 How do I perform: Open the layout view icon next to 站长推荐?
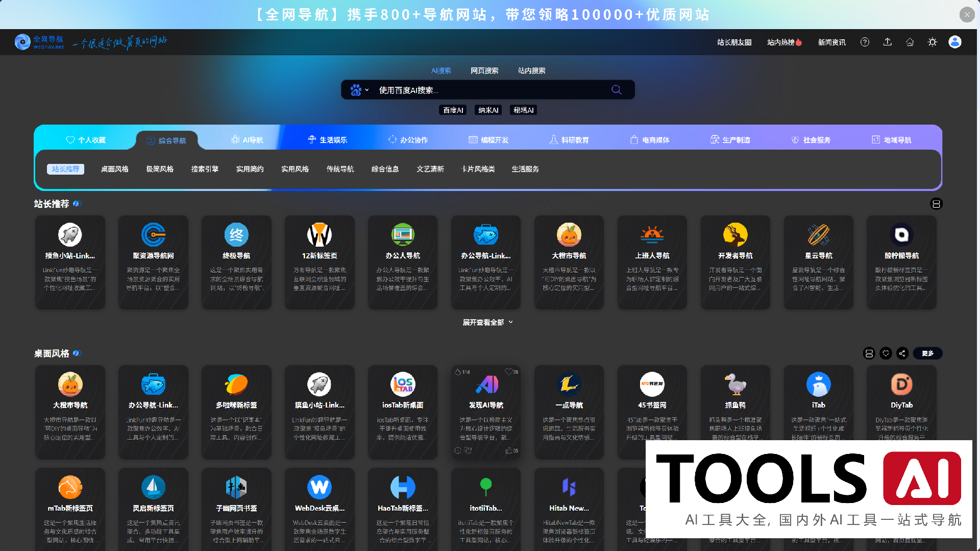point(937,204)
